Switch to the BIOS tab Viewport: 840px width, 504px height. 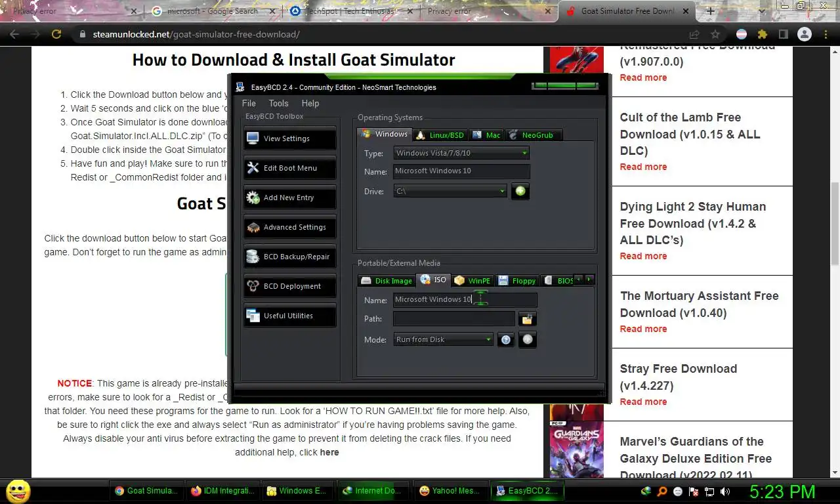tap(558, 281)
